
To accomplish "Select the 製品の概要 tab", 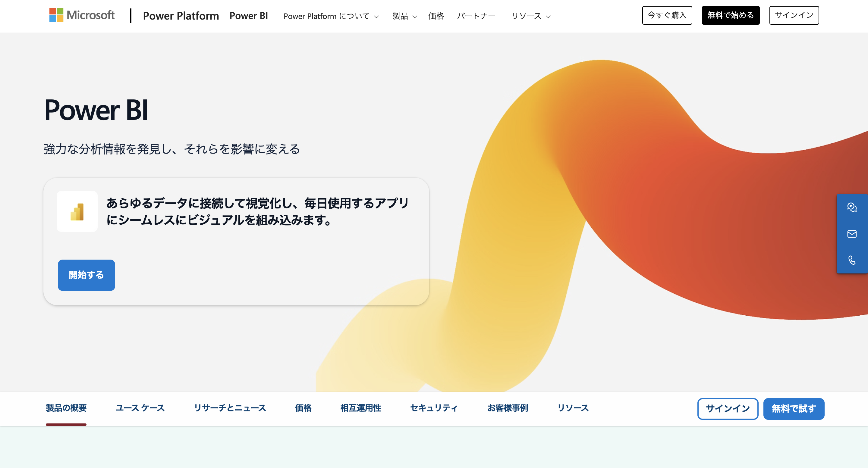I will coord(66,408).
